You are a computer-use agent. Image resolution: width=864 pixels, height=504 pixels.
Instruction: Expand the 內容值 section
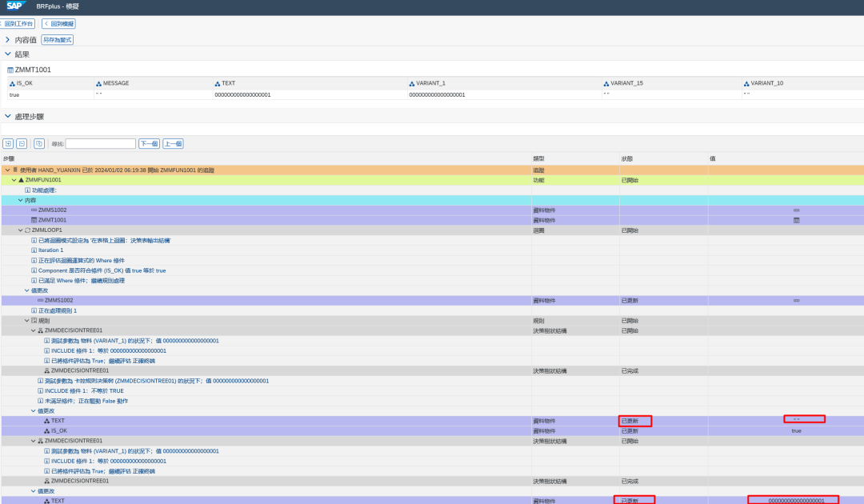[7, 40]
